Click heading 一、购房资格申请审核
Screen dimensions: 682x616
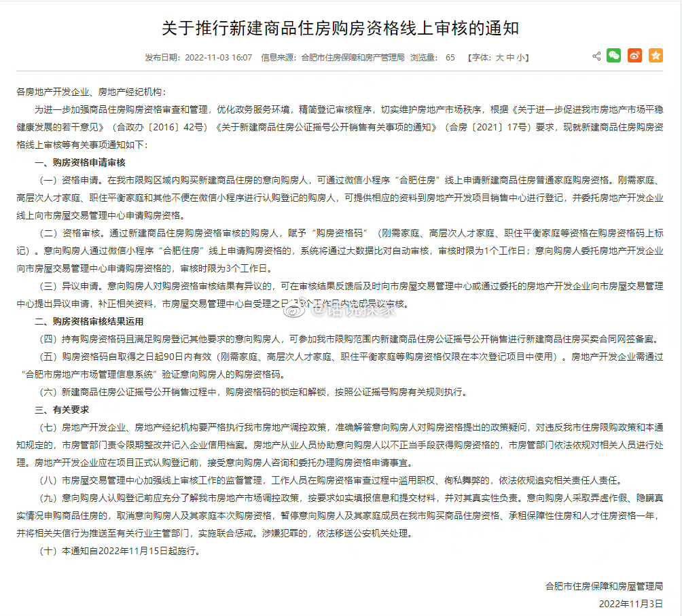click(x=80, y=162)
